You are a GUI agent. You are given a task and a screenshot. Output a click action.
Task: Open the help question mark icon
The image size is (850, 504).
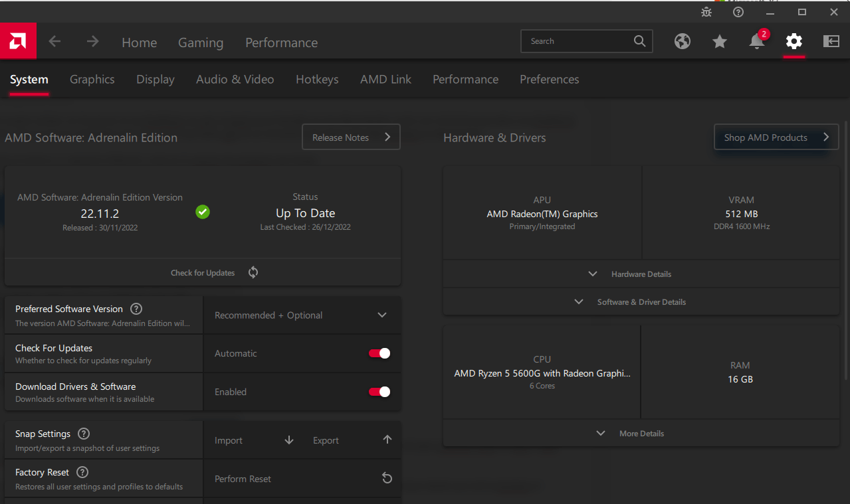738,12
